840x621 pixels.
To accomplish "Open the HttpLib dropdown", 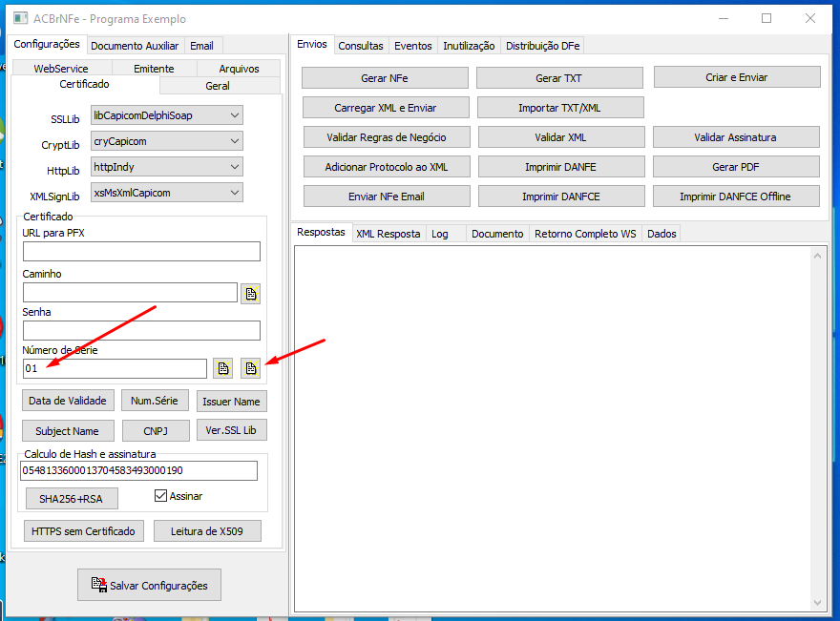I will click(167, 167).
